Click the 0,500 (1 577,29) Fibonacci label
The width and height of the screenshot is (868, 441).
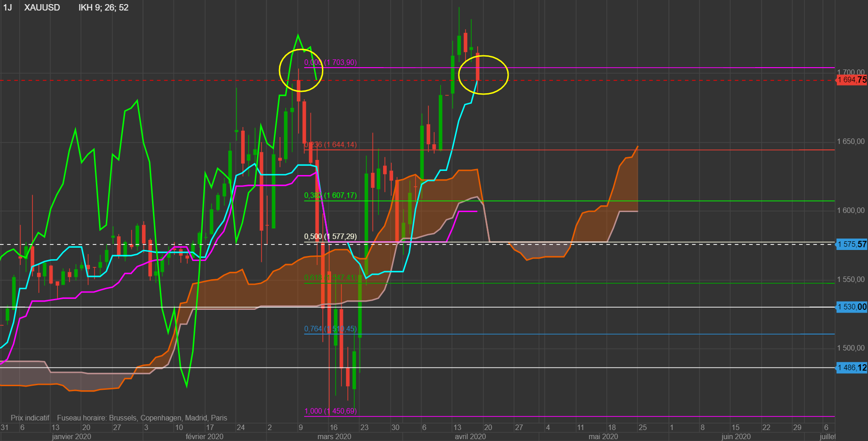330,236
